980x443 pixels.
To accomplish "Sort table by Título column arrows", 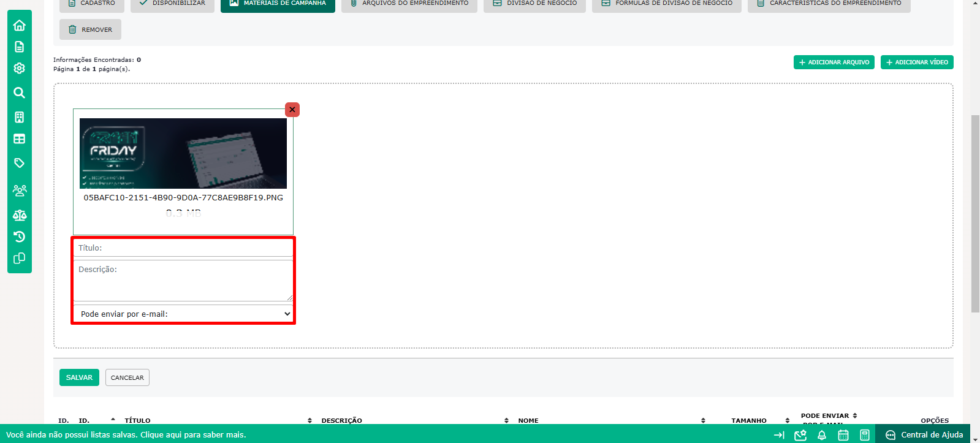I will coord(310,420).
